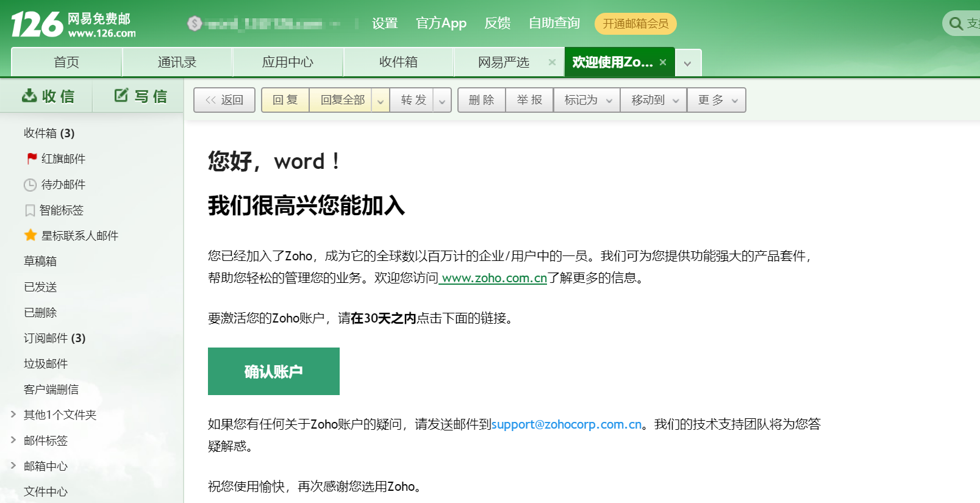Open the 回复全部 dropdown arrow
Screen dimensions: 980x503
tap(381, 101)
